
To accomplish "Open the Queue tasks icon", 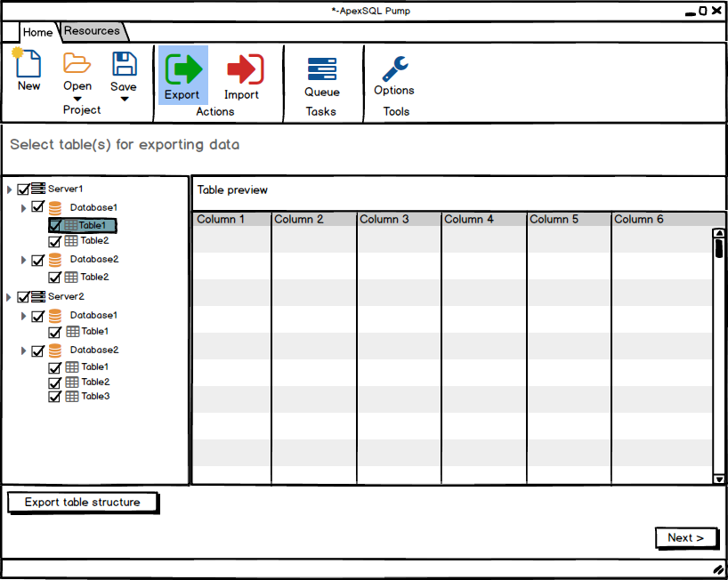I will (x=322, y=68).
